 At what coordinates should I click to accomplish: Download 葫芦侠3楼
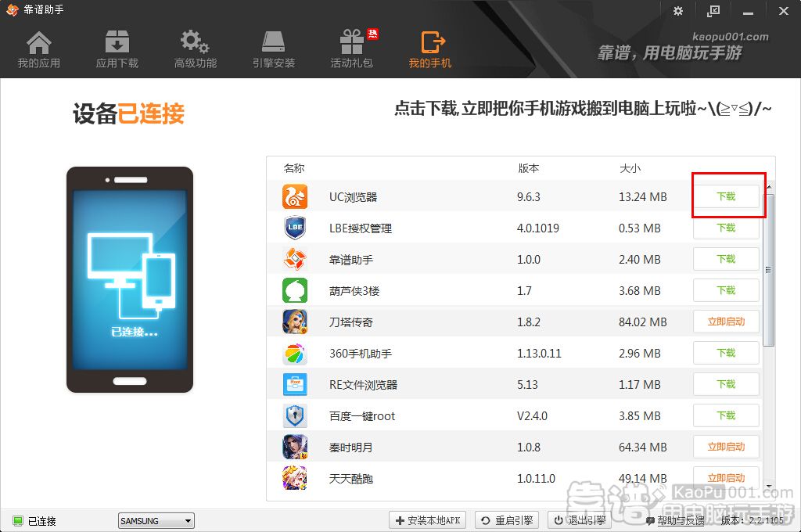(x=726, y=290)
